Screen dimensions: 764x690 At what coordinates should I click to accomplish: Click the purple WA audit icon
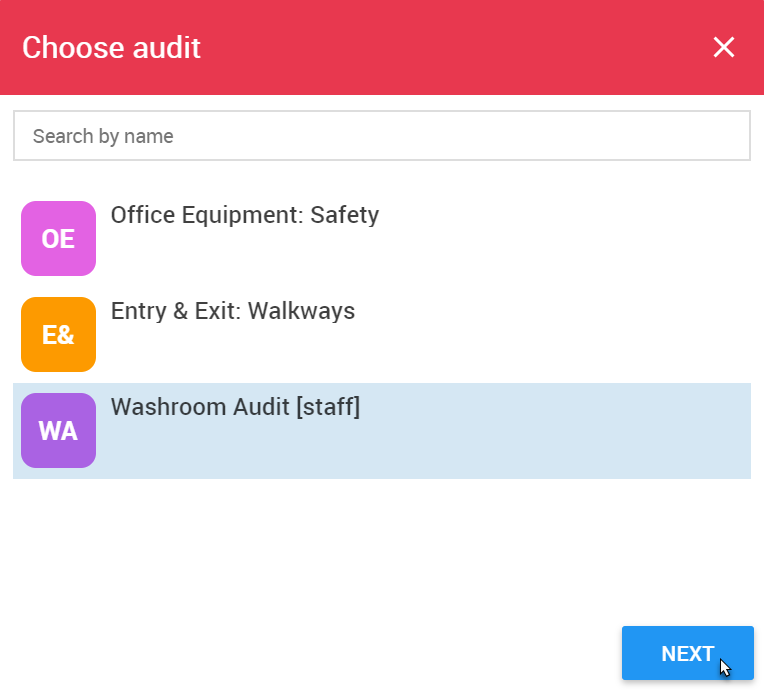point(58,430)
